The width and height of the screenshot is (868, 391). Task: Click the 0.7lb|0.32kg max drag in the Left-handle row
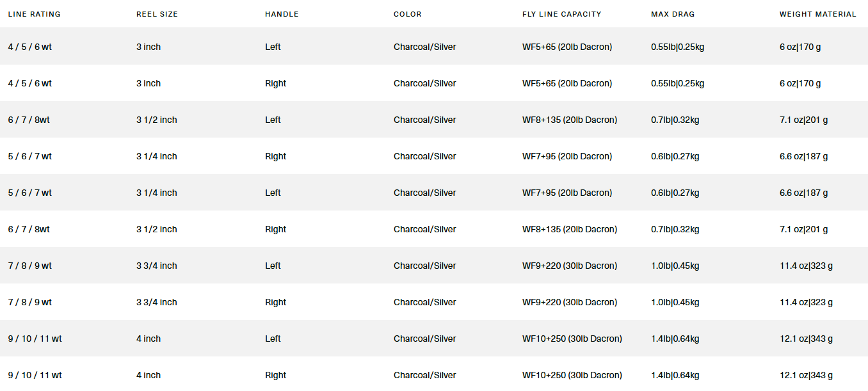tap(675, 120)
